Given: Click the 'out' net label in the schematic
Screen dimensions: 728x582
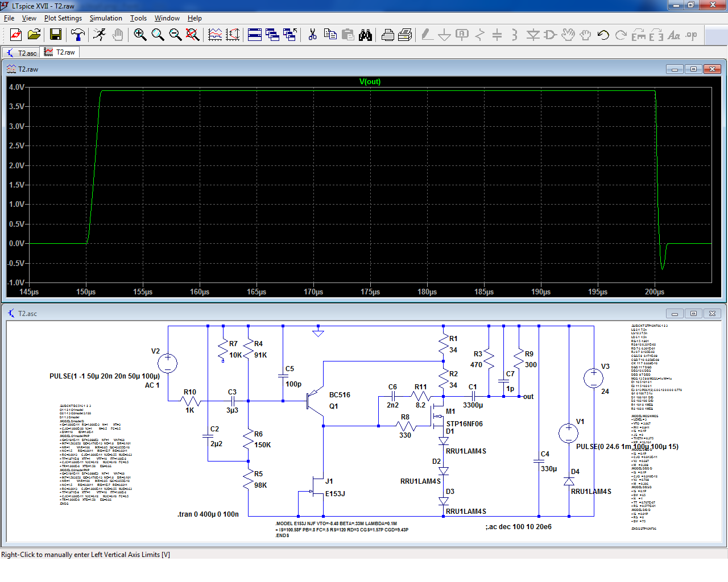Looking at the screenshot, I should pos(528,397).
